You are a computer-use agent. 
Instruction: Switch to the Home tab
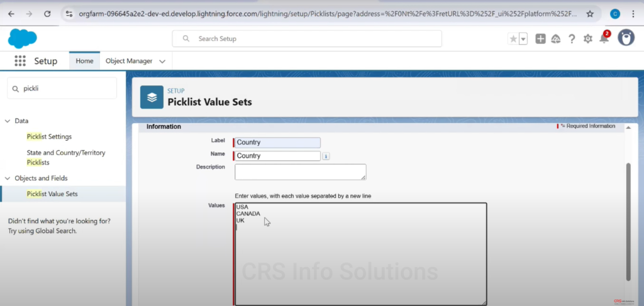84,61
